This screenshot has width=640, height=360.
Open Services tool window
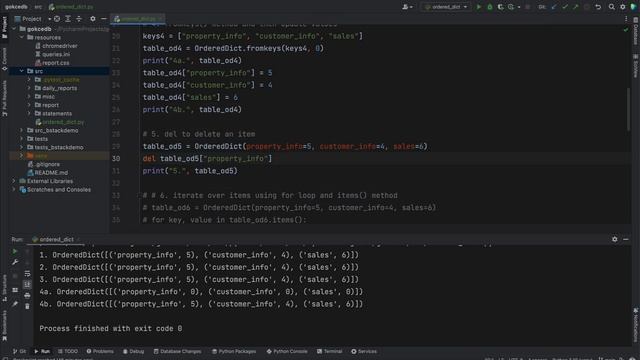coord(364,351)
